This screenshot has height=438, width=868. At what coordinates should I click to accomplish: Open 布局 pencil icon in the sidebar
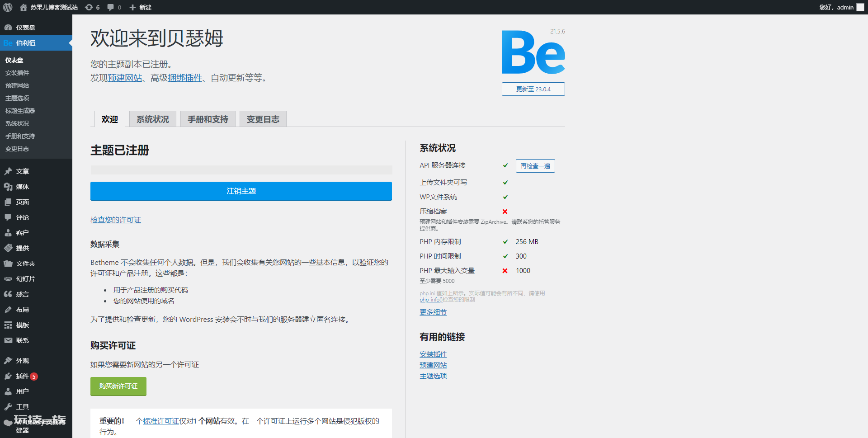coord(8,310)
